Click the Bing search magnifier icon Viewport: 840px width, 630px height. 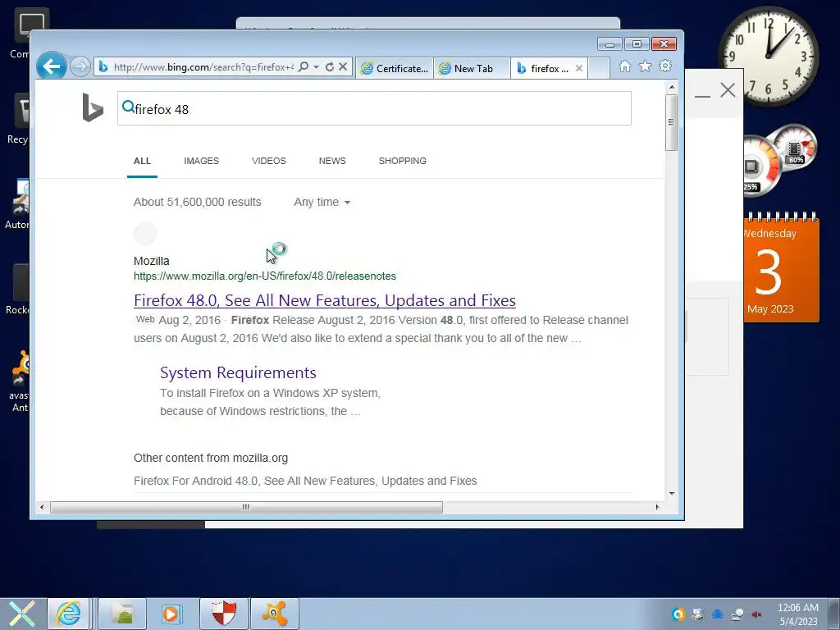click(x=128, y=107)
